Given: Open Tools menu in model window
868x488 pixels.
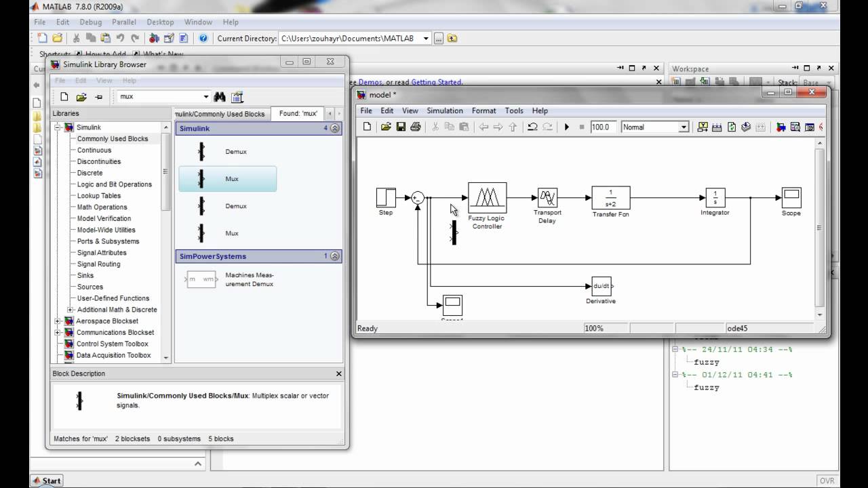Looking at the screenshot, I should click(514, 110).
